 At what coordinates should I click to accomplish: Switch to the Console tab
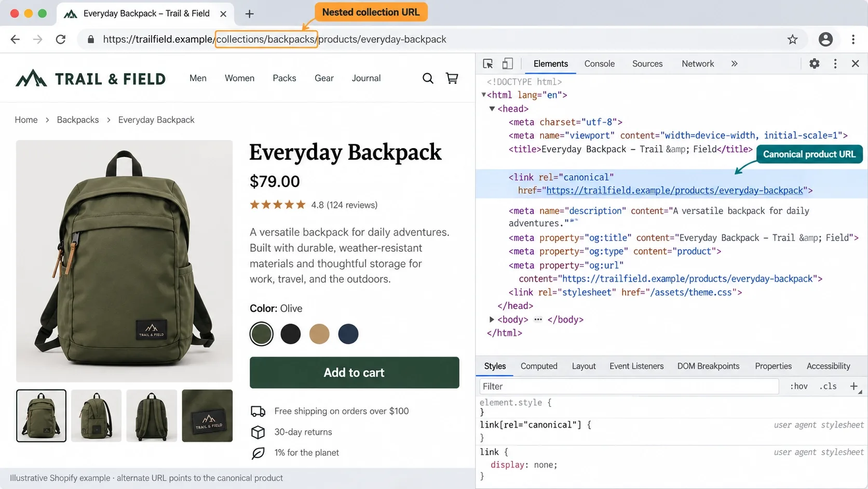coord(600,63)
